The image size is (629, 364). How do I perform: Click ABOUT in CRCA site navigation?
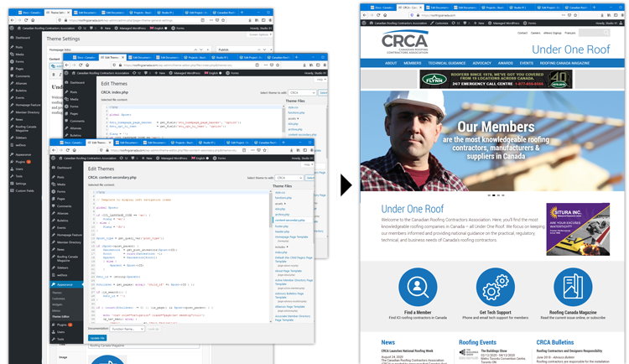[x=391, y=63]
